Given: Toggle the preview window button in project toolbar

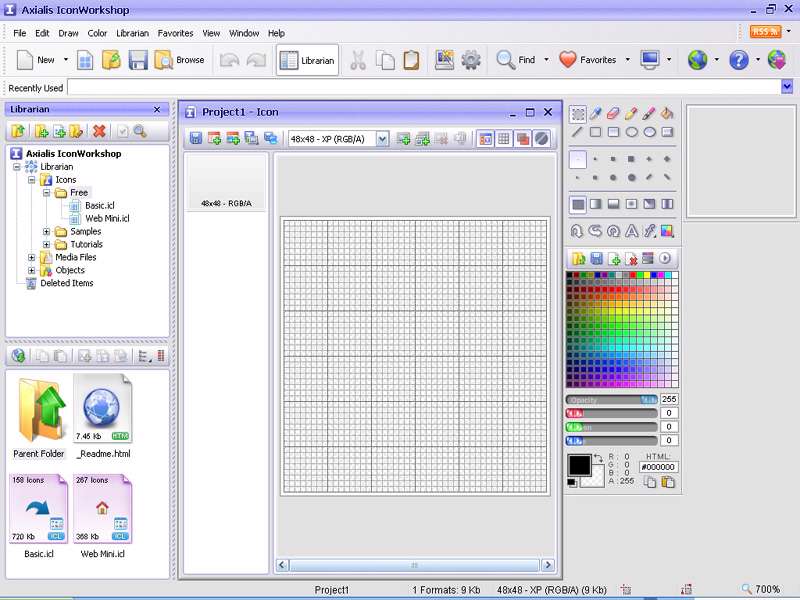Looking at the screenshot, I should tap(485, 138).
